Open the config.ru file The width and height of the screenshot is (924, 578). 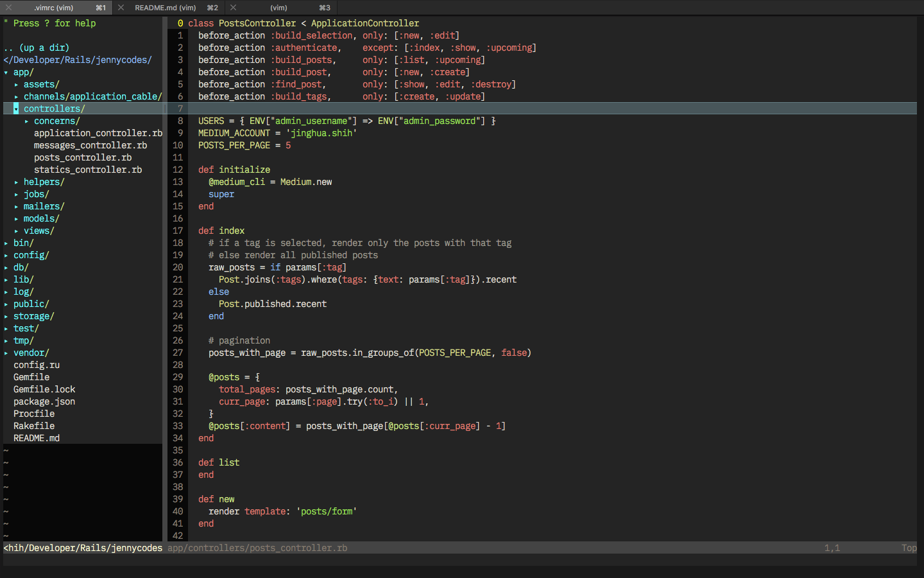pyautogui.click(x=37, y=365)
